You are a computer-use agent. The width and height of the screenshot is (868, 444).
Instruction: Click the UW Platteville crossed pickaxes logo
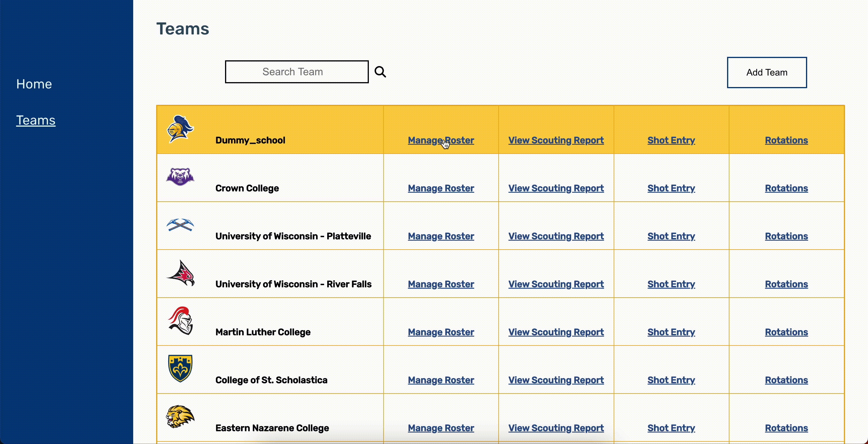point(180,225)
